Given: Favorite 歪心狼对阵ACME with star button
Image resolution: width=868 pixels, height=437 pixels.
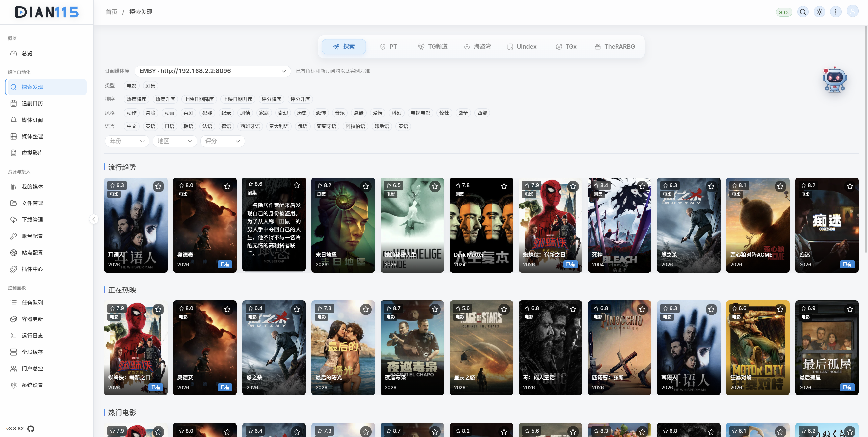Looking at the screenshot, I should click(x=780, y=186).
